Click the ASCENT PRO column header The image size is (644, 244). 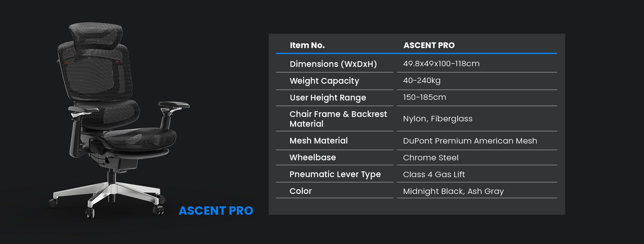pyautogui.click(x=429, y=45)
